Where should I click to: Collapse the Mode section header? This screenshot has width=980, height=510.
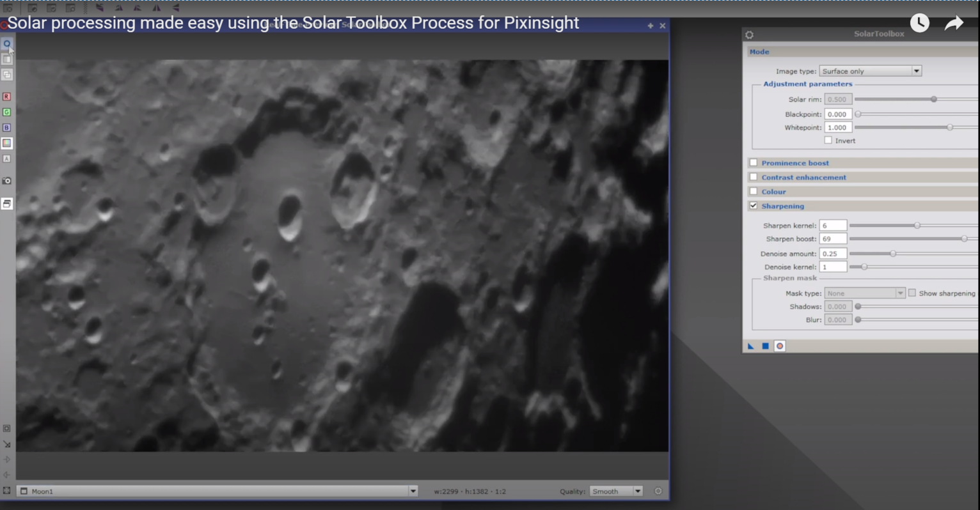[862, 52]
